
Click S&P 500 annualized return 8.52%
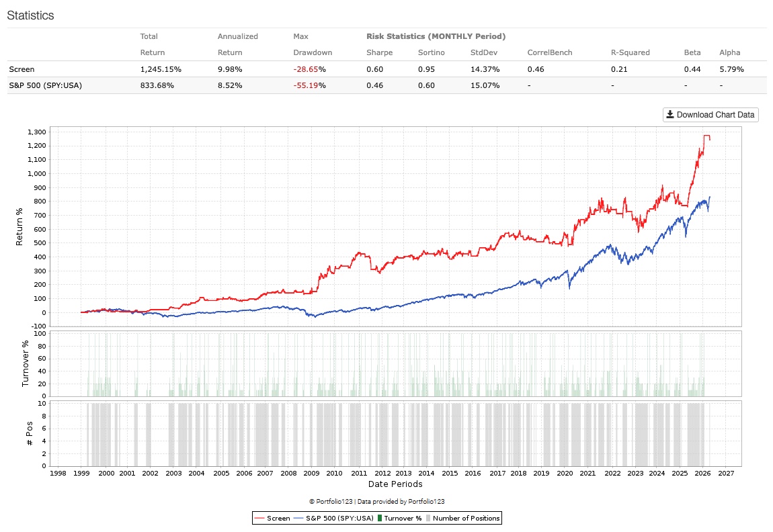click(x=230, y=86)
